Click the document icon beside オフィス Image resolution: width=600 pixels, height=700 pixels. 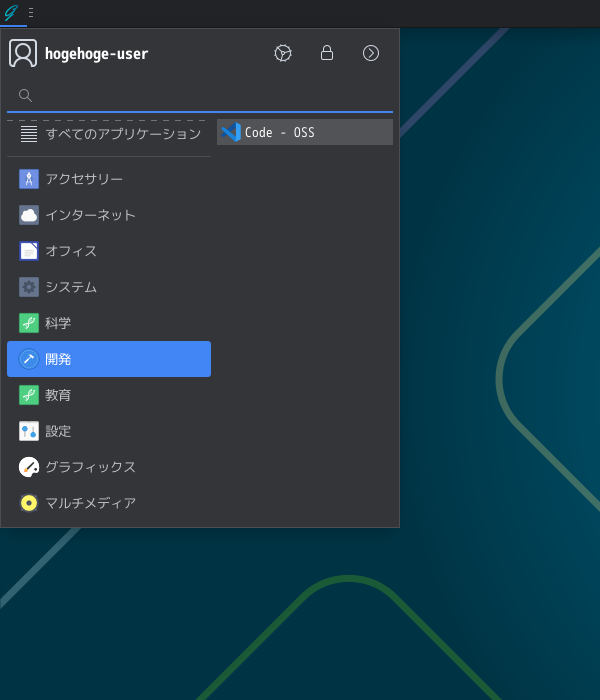coord(29,251)
